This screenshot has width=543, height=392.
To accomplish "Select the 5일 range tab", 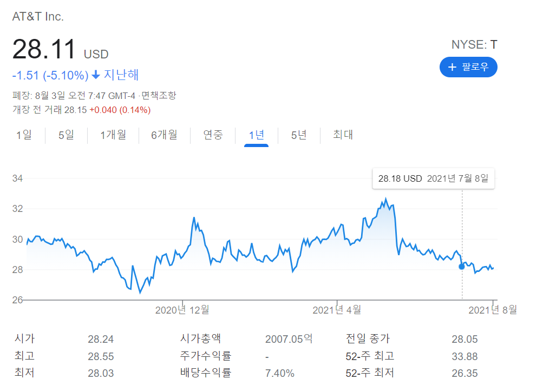I will [x=66, y=135].
